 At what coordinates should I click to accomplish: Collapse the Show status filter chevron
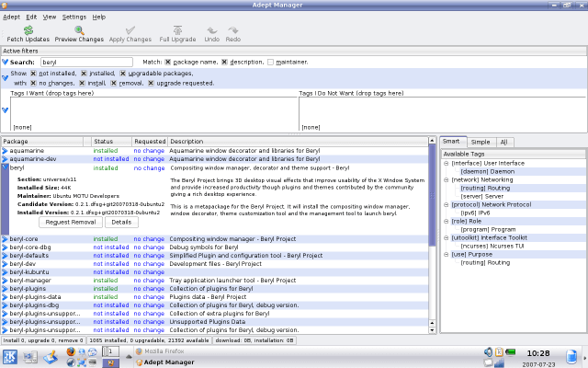pyautogui.click(x=5, y=78)
